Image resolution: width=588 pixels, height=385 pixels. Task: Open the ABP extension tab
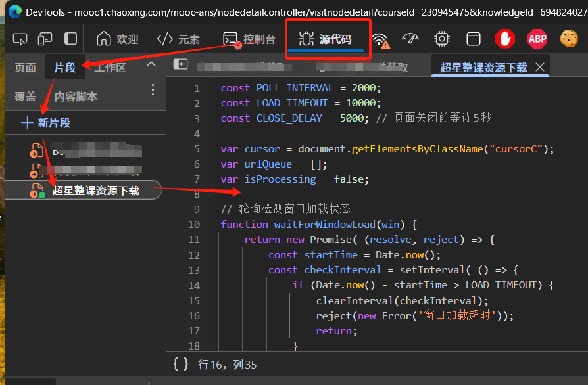[537, 39]
